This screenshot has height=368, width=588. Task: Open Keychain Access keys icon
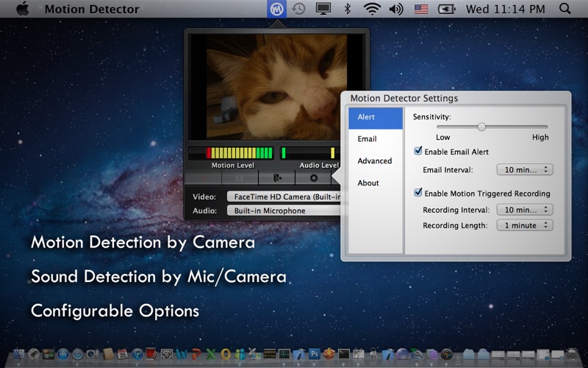coord(373,354)
